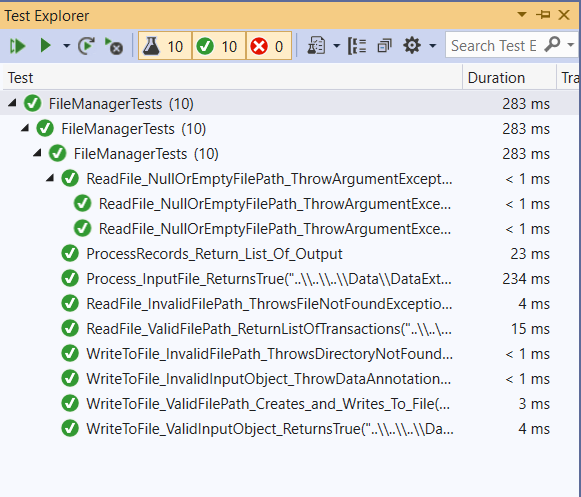Open the settings gear dropdown arrow
Image resolution: width=581 pixels, height=497 pixels.
[x=432, y=46]
